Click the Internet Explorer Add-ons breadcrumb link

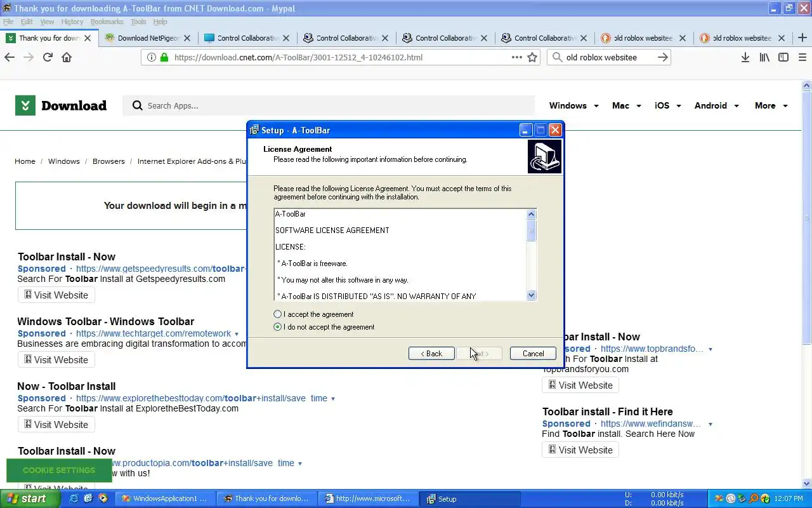[192, 161]
